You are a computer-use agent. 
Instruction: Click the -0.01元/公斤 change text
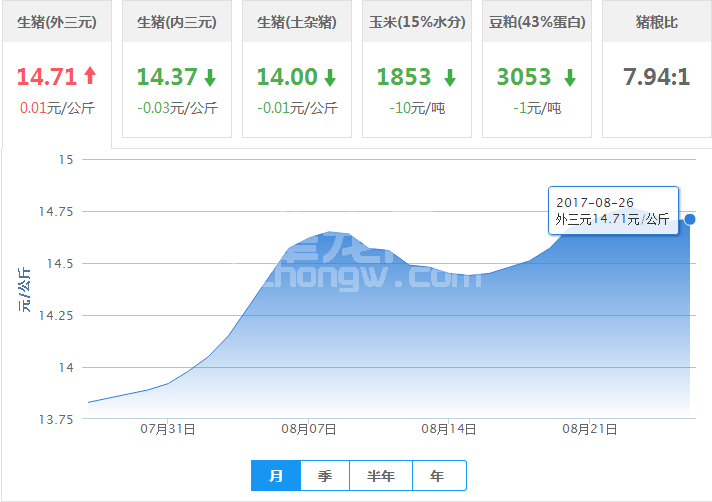(297, 108)
